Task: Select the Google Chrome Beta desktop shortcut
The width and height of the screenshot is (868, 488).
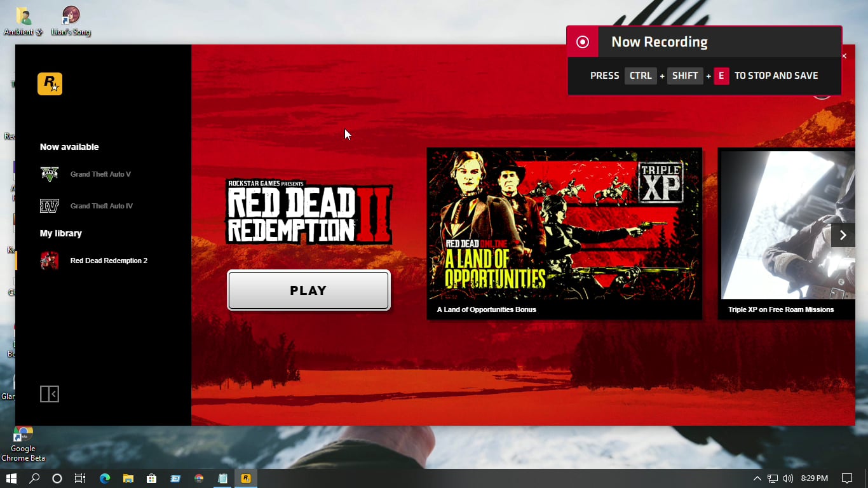Action: [x=24, y=443]
